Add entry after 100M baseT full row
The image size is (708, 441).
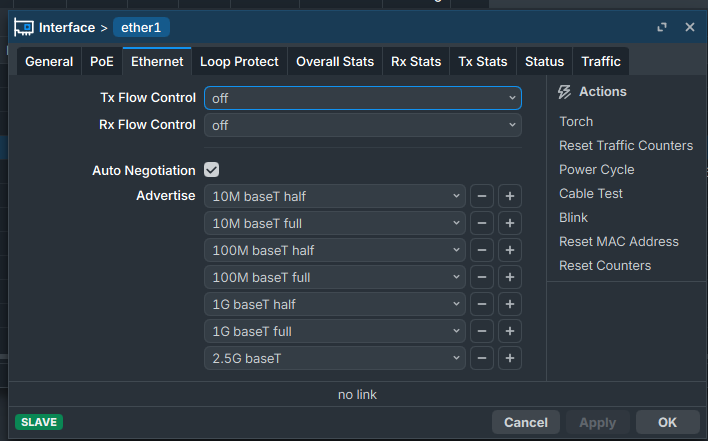click(x=509, y=277)
